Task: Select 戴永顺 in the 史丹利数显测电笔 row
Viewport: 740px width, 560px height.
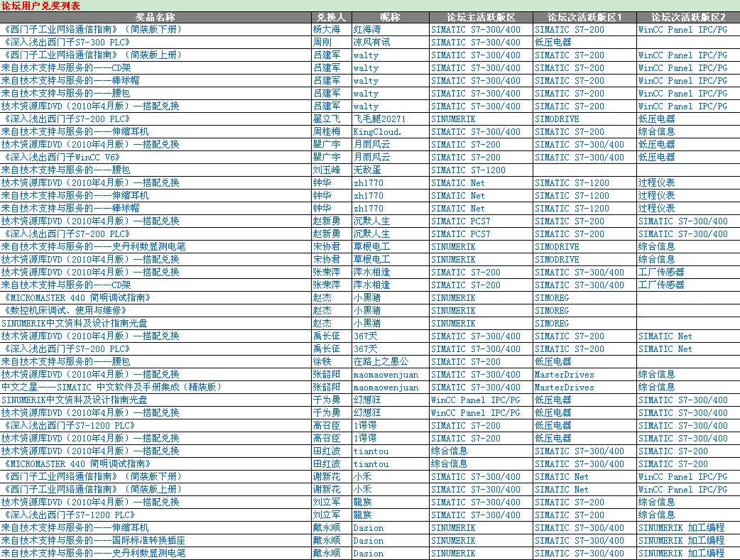Action: [327, 552]
